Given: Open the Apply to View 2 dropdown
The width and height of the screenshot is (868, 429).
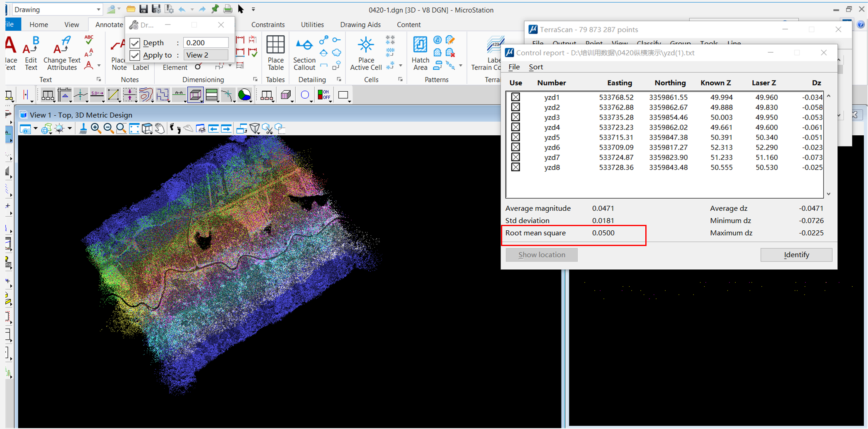Looking at the screenshot, I should [206, 55].
